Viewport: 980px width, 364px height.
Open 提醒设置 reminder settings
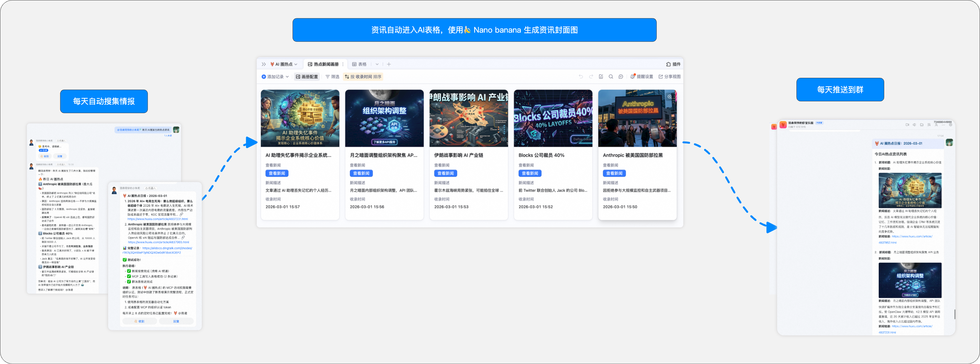[643, 77]
